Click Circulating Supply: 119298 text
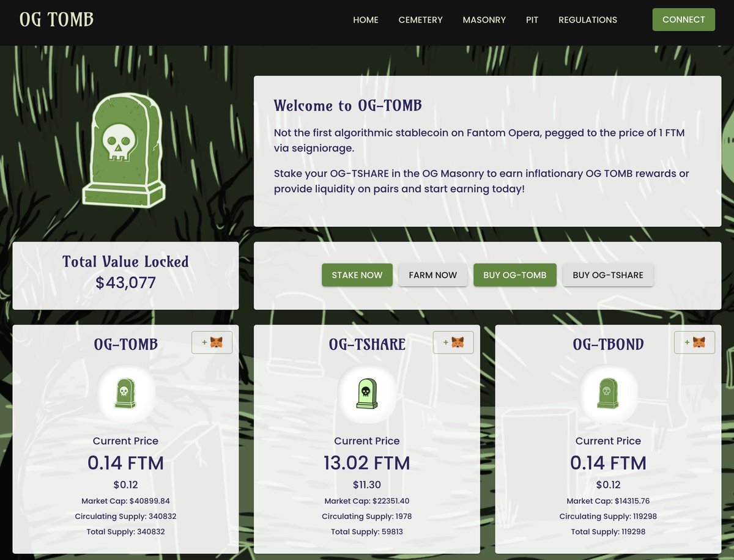Viewport: 734px width, 560px height. tap(608, 516)
